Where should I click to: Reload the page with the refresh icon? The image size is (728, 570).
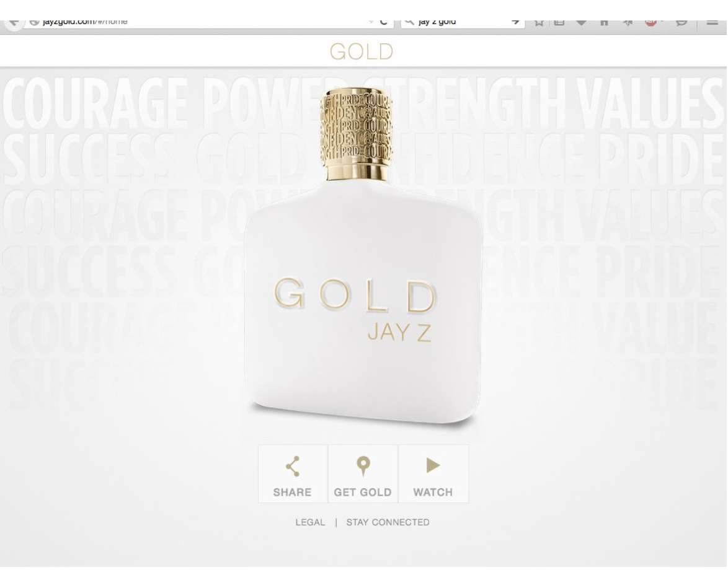(383, 22)
